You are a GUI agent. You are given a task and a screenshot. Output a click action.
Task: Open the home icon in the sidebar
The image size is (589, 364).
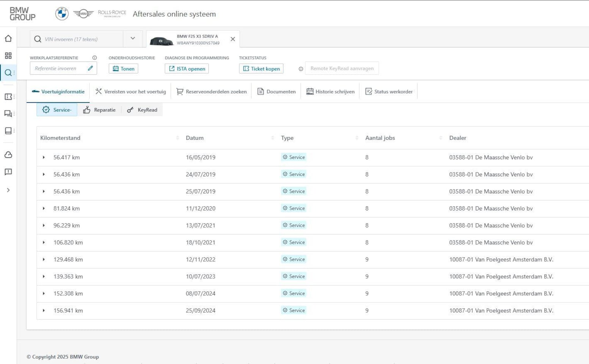pos(8,38)
